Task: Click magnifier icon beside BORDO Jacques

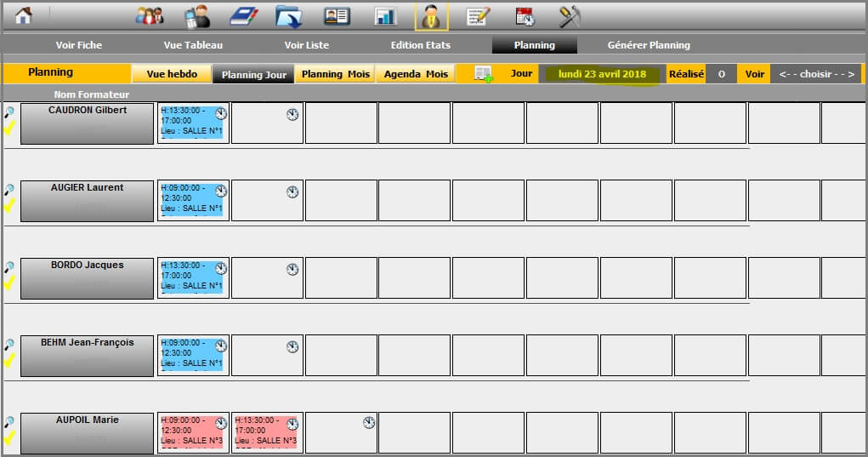Action: (9, 267)
